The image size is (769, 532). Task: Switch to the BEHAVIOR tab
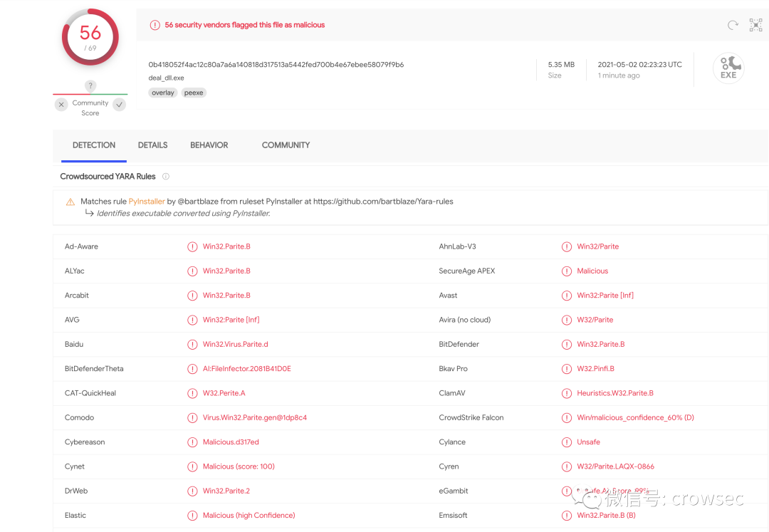209,145
